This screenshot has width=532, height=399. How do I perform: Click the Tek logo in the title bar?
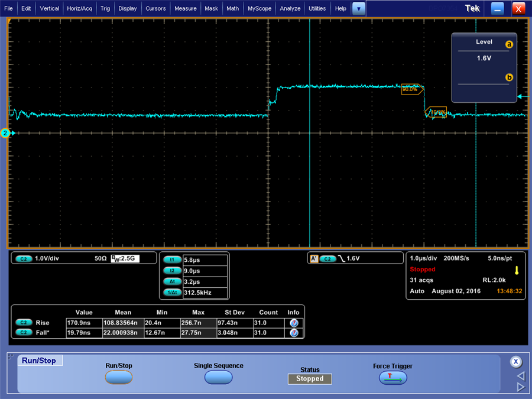tap(472, 8)
